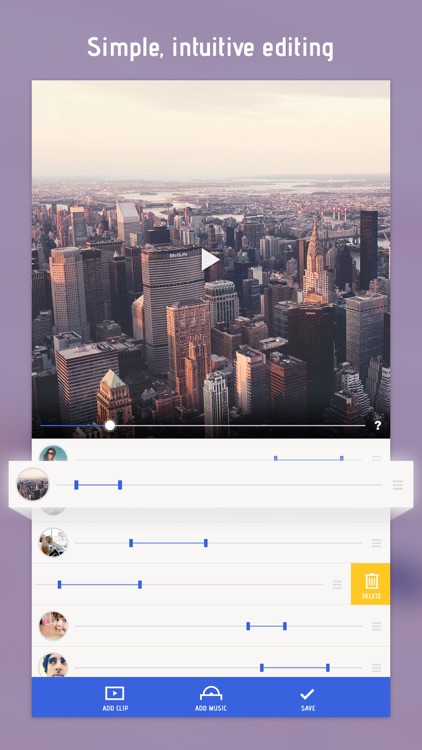Tap the Add Music button

[x=211, y=698]
